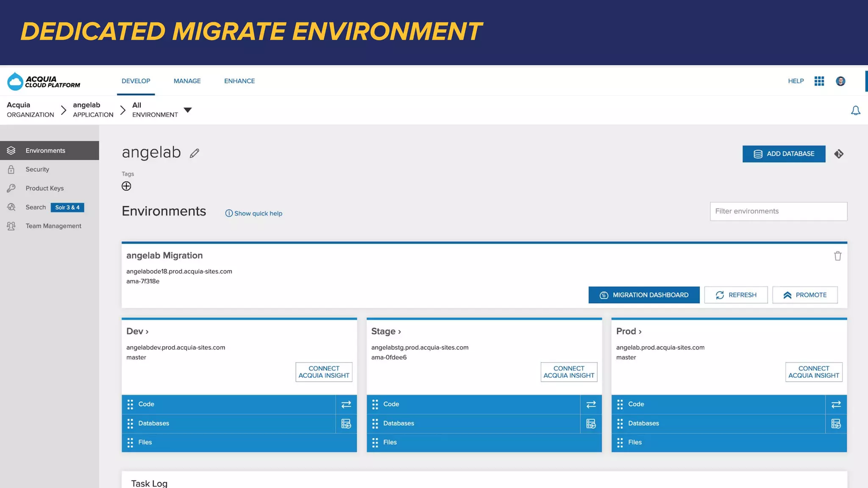Viewport: 868px width, 488px height.
Task: Grab the Prod Databases drag handle
Action: 620,424
